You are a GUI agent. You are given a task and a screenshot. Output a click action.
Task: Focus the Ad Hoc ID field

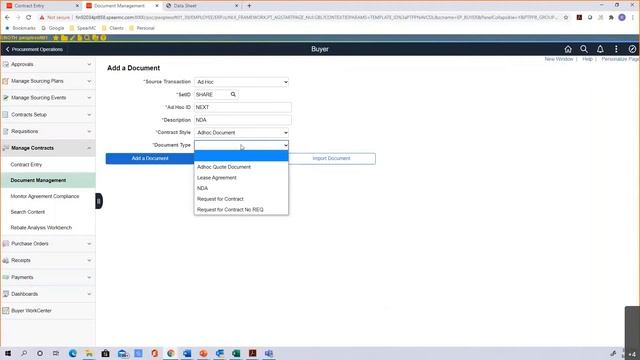click(242, 107)
